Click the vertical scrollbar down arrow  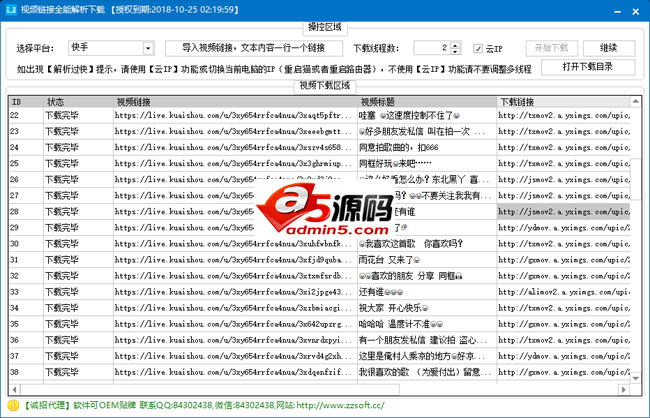point(635,378)
